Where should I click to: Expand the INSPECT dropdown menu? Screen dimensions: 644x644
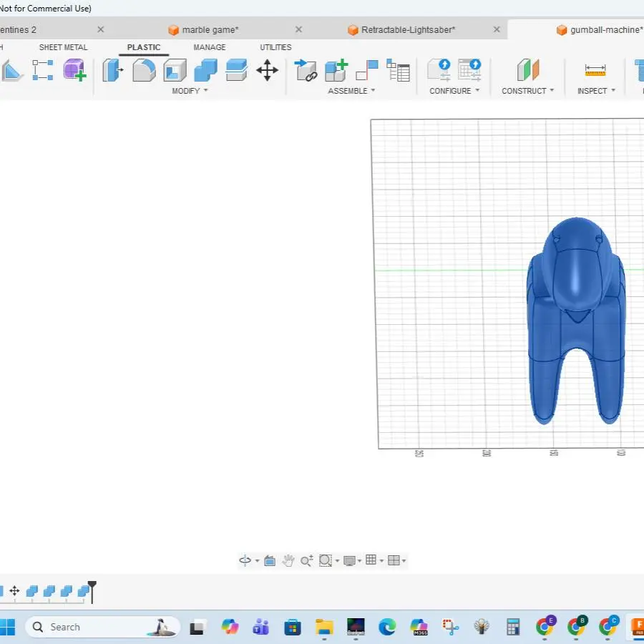tap(596, 91)
